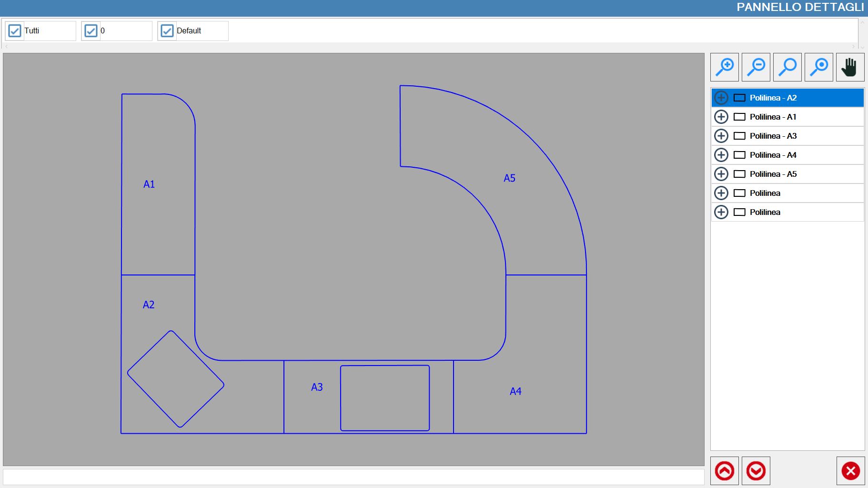Click the red down arrow button
868x488 pixels.
coord(756,471)
